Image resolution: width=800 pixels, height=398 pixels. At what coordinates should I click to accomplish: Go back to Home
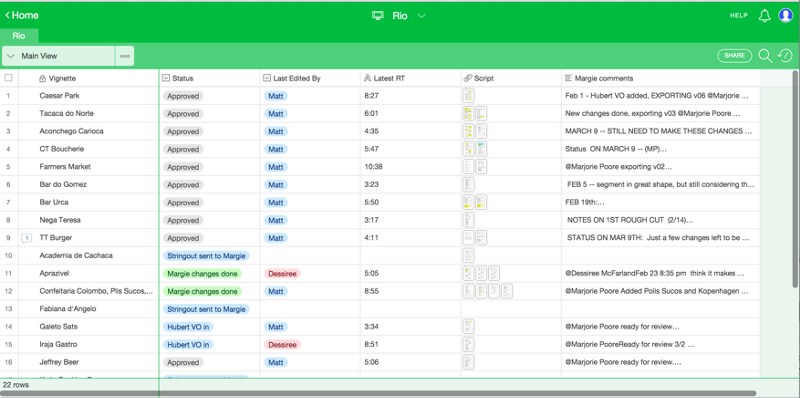click(22, 15)
